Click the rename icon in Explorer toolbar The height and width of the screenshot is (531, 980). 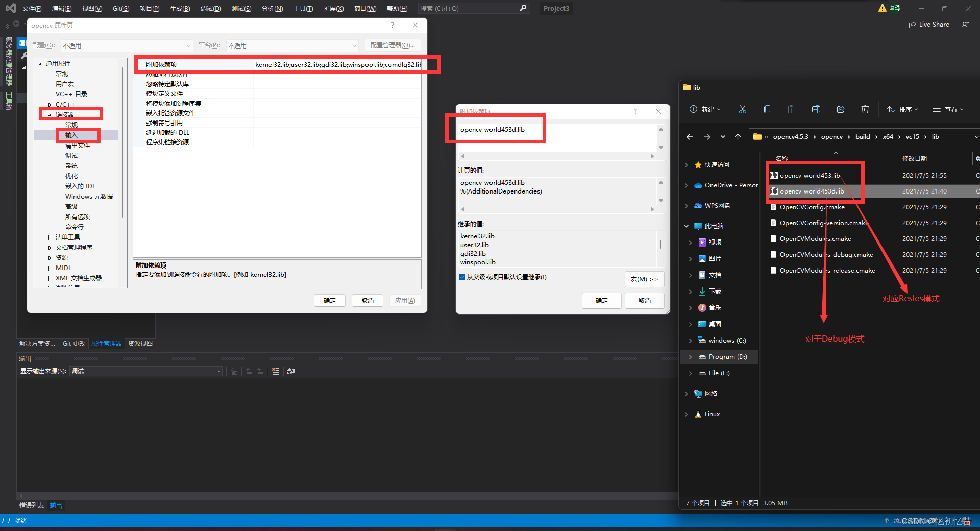[x=816, y=109]
